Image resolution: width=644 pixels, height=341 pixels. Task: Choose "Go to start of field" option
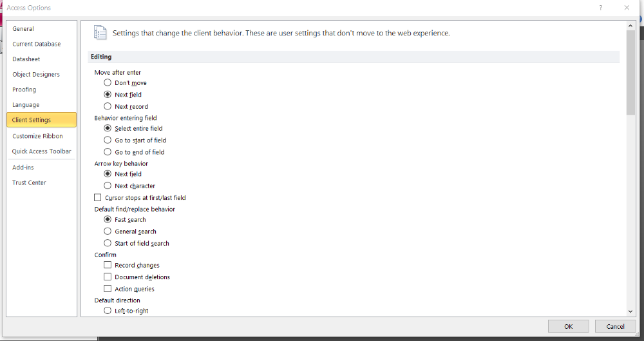pos(108,140)
